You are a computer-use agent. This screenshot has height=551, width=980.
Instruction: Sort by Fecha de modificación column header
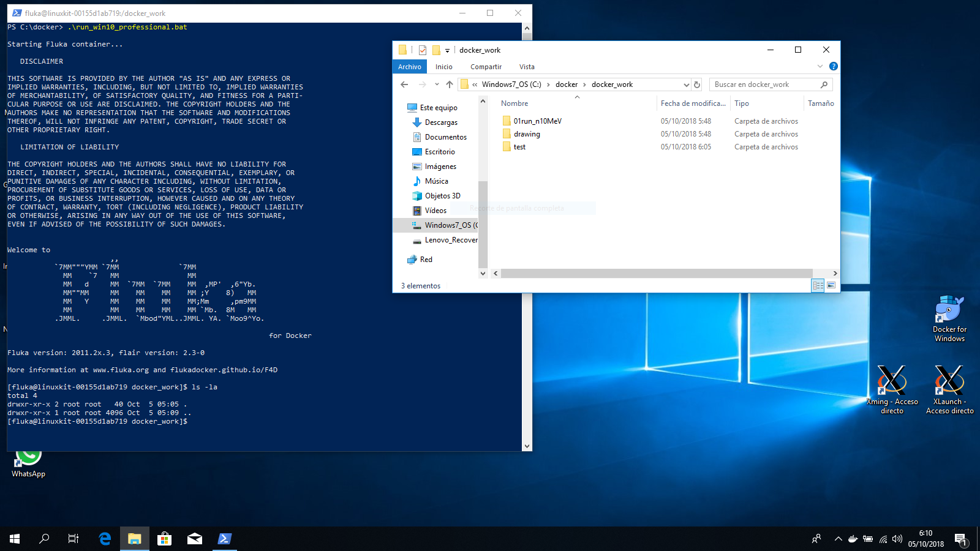(693, 103)
